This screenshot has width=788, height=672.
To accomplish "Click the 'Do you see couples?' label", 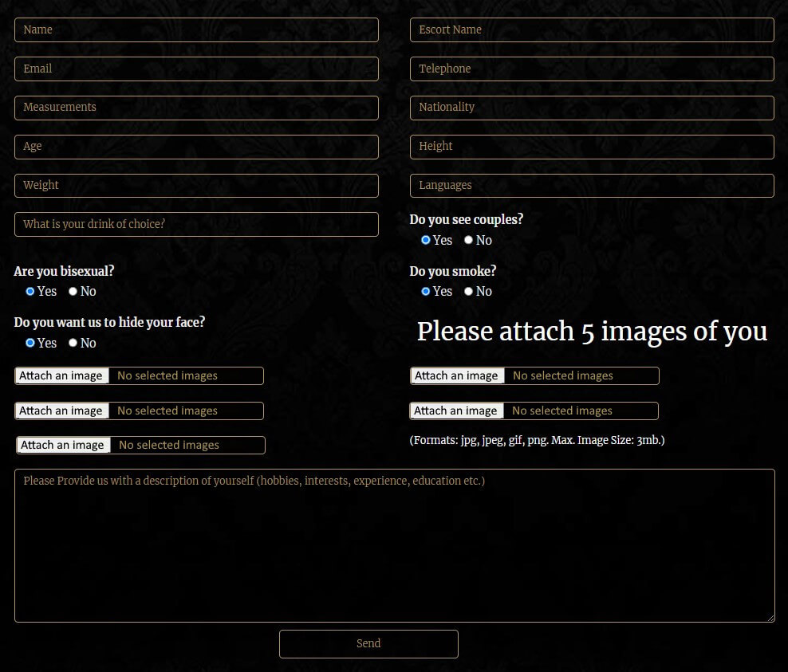I will pyautogui.click(x=467, y=220).
